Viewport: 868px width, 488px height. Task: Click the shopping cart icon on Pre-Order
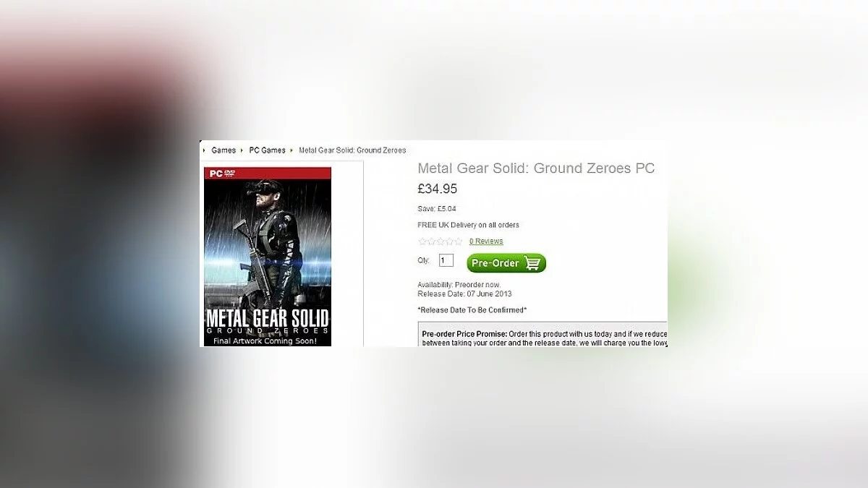(x=532, y=263)
